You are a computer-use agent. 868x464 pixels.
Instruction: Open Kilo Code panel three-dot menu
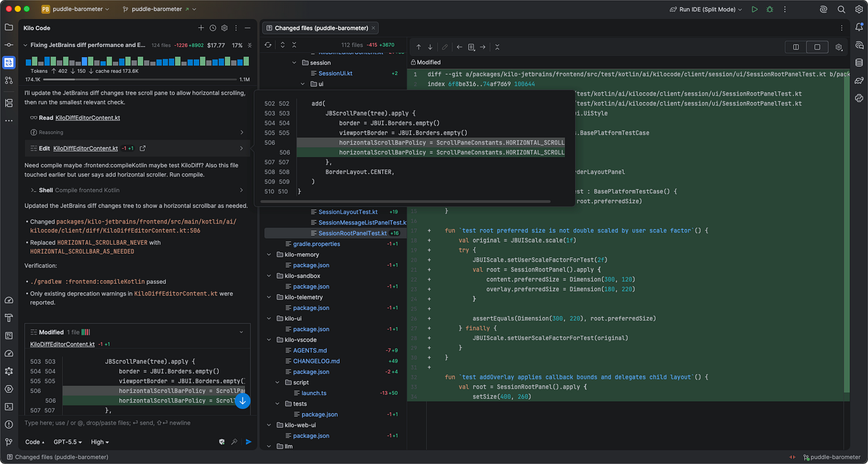[237, 28]
